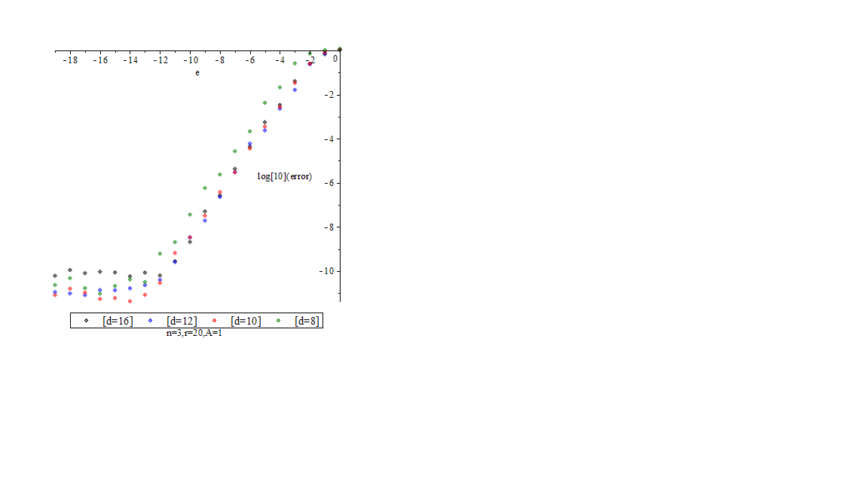Click the x-axis tick label -8

[x=220, y=60]
